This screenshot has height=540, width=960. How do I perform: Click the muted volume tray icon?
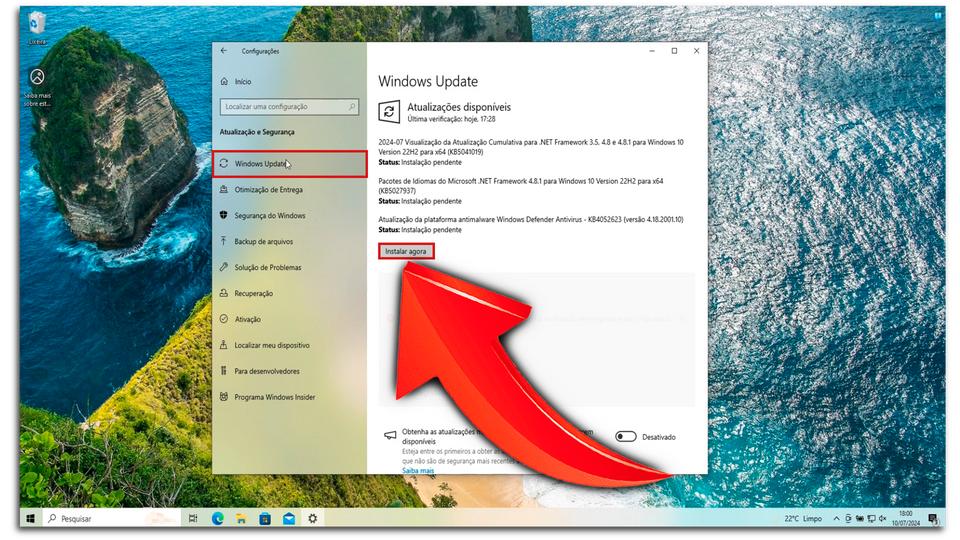[882, 519]
